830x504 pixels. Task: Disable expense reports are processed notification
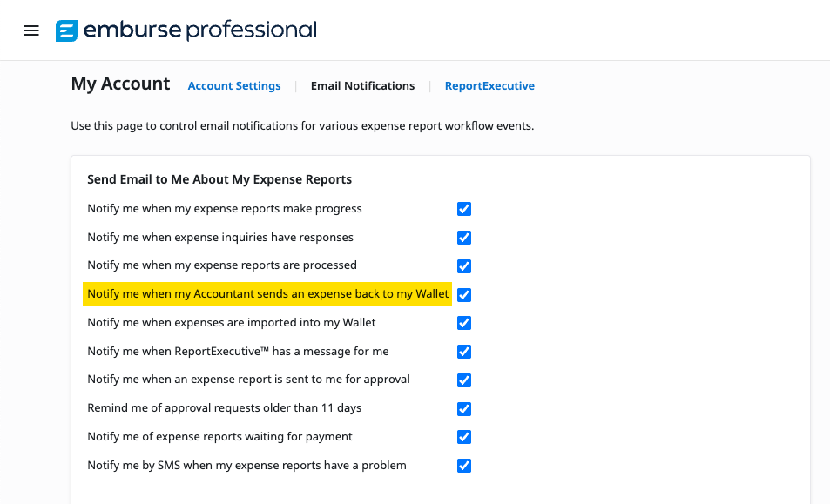coord(464,266)
